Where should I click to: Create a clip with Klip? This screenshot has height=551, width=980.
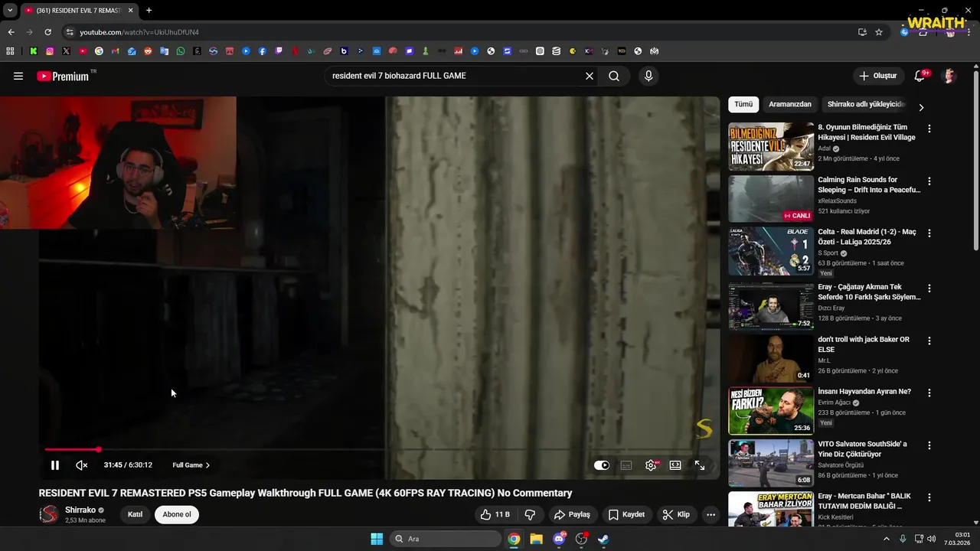676,514
